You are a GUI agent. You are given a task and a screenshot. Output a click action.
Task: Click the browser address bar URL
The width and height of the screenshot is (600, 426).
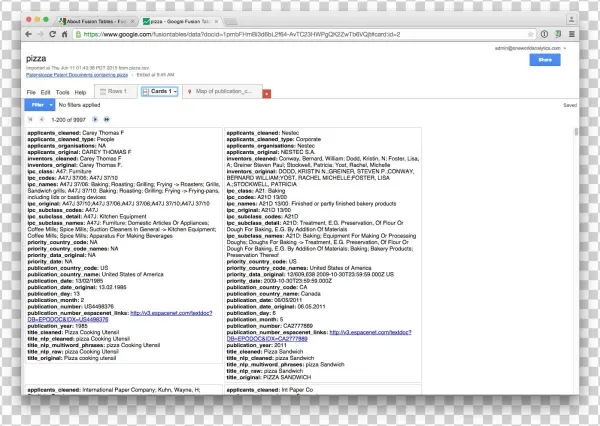pos(242,34)
